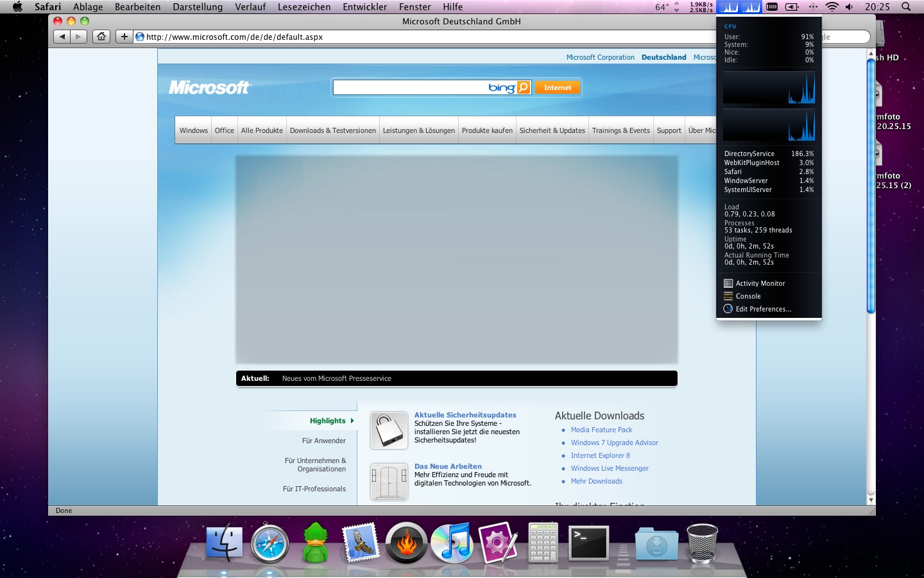This screenshot has height=578, width=924.
Task: Open the Media Feature Pack link
Action: click(x=601, y=430)
